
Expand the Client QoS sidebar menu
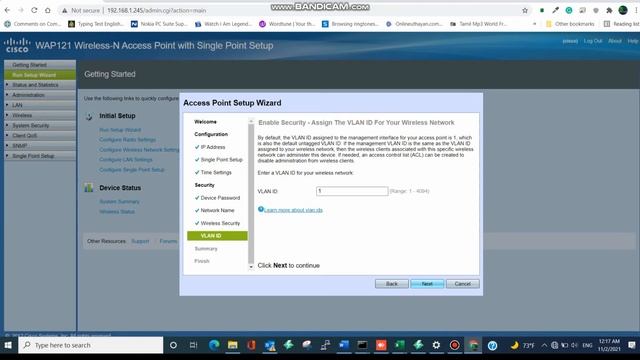[x=40, y=136]
